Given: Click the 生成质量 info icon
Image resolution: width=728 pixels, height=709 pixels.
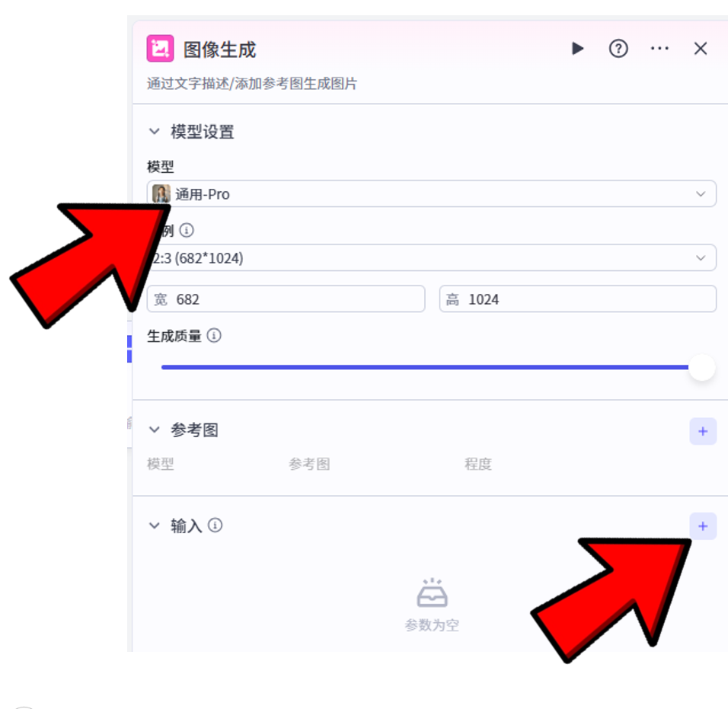Looking at the screenshot, I should click(x=213, y=336).
